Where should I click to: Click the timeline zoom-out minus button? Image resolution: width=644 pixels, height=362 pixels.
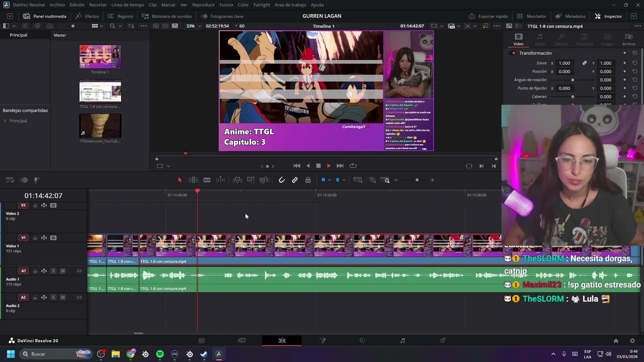tap(396, 180)
